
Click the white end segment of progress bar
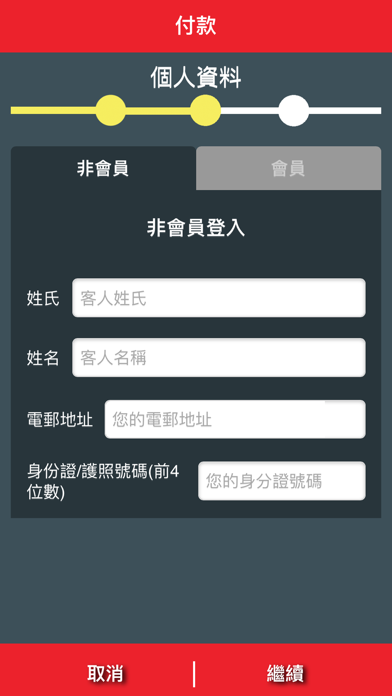[345, 111]
